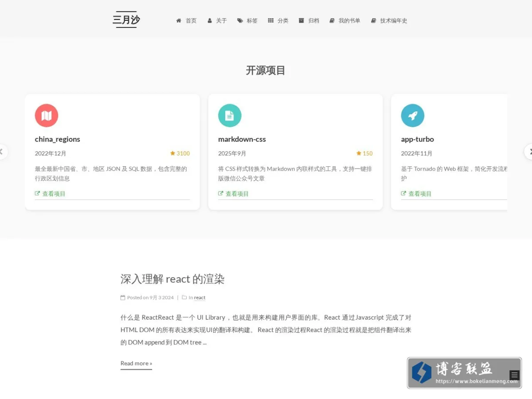Click the article excerpt paragraph
532x399 pixels.
tap(266, 330)
